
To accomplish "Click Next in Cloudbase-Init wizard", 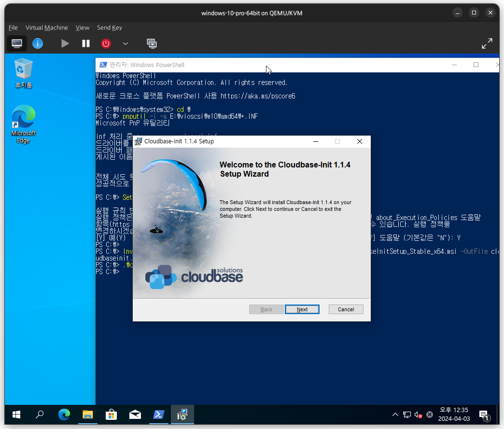I will point(302,309).
